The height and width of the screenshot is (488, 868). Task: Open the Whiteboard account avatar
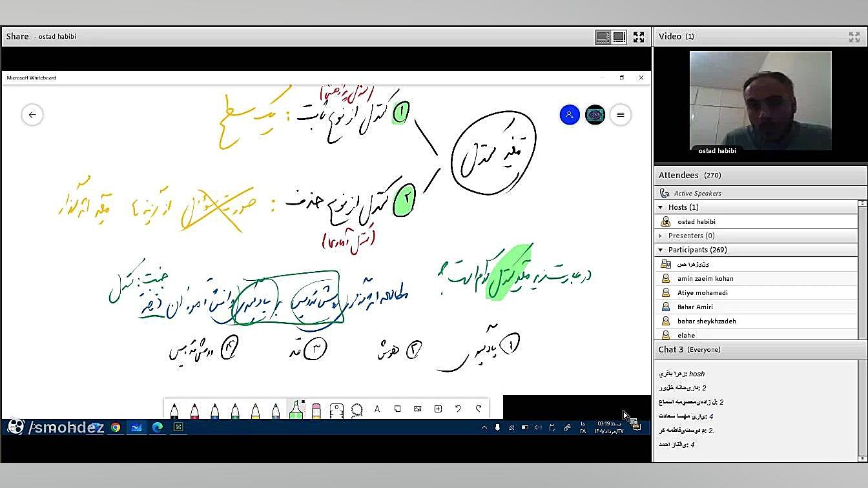click(595, 115)
